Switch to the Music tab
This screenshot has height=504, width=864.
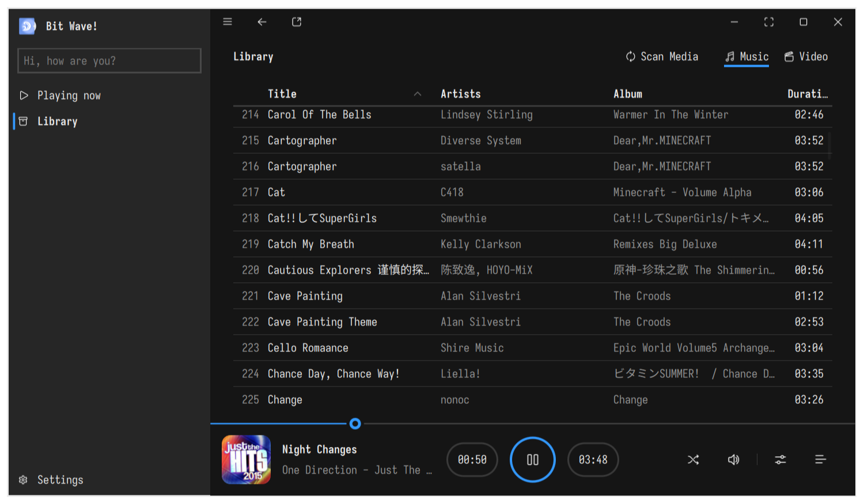coord(746,56)
